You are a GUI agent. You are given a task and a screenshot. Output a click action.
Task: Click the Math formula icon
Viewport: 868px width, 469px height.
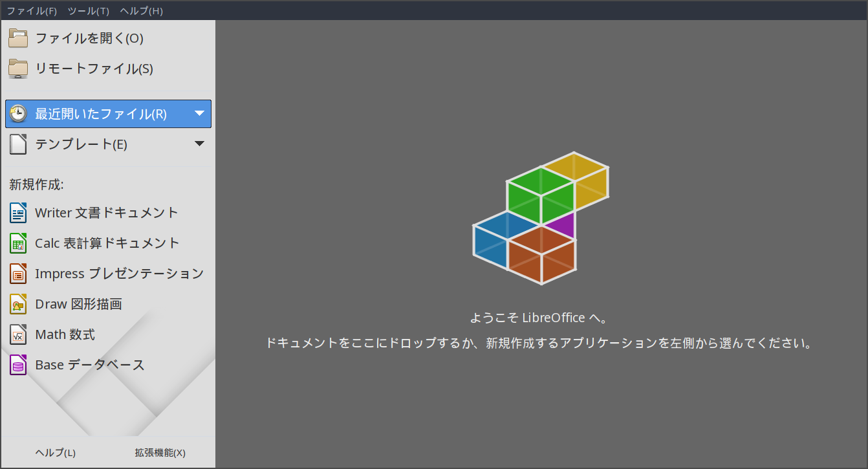coord(18,334)
